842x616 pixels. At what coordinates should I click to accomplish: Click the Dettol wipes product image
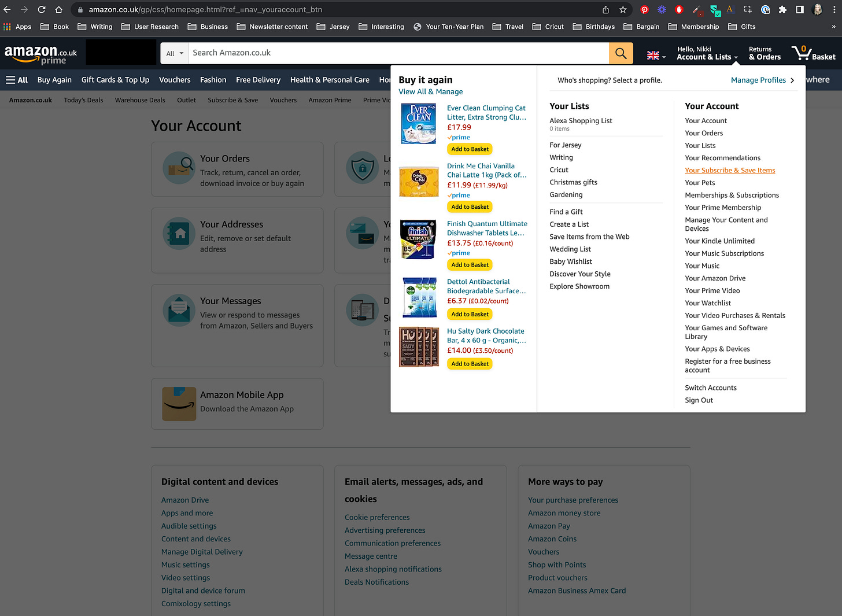pyautogui.click(x=420, y=297)
